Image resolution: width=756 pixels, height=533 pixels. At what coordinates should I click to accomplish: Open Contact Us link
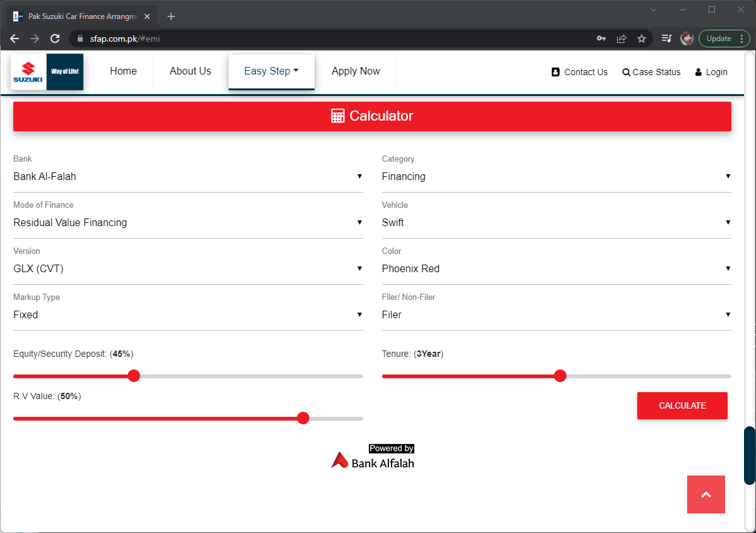(580, 72)
